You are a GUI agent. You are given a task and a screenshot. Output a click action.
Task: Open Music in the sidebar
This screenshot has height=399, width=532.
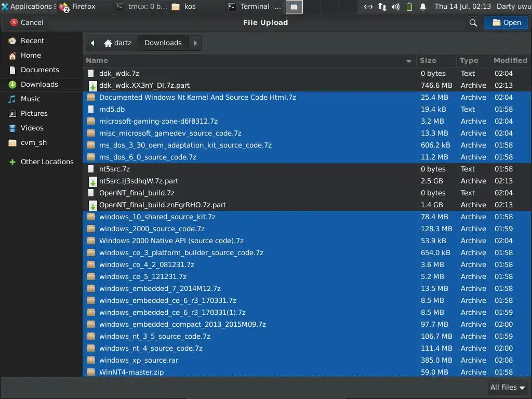tap(41, 99)
